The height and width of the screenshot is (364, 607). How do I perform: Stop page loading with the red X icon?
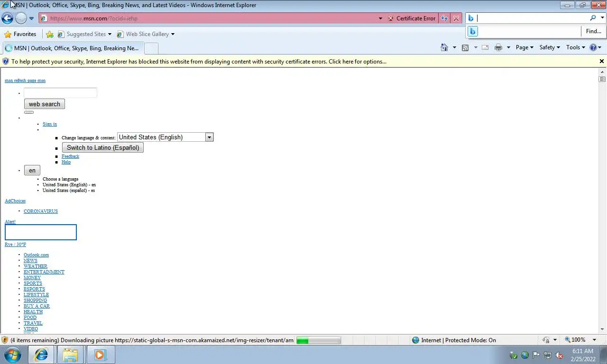[456, 18]
